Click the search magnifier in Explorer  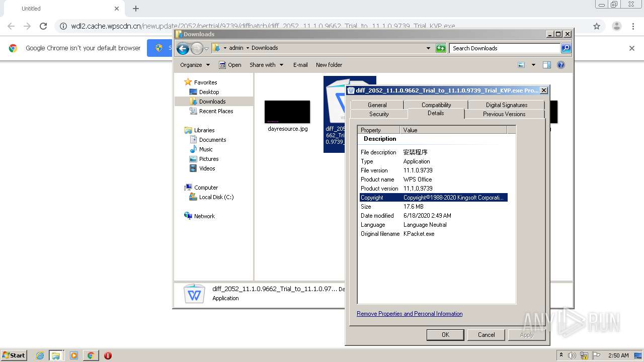[x=566, y=48]
